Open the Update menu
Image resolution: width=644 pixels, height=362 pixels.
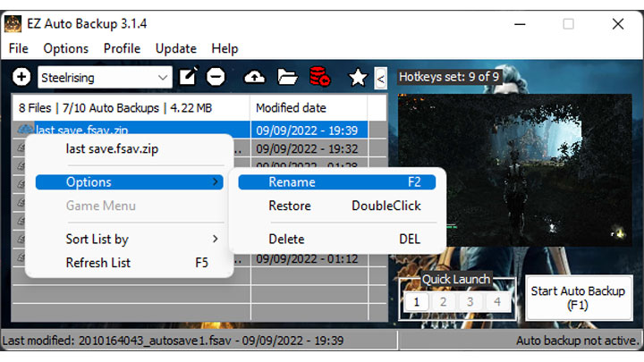click(176, 48)
